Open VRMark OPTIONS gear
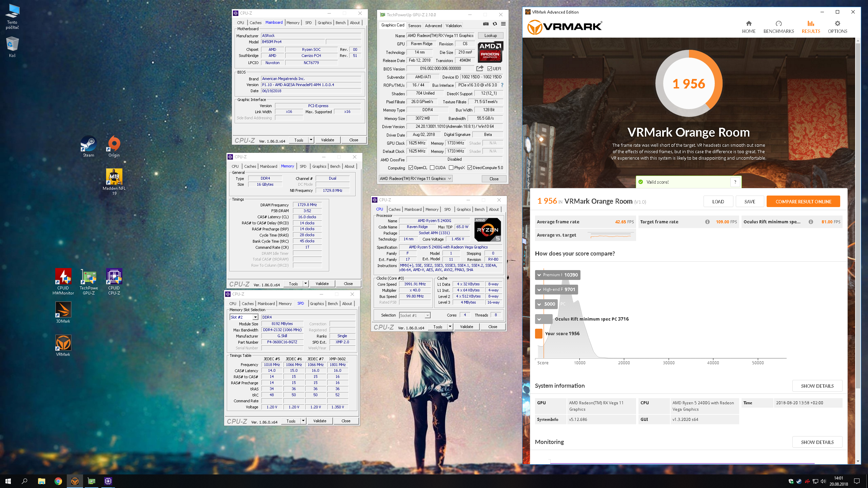 tap(837, 27)
